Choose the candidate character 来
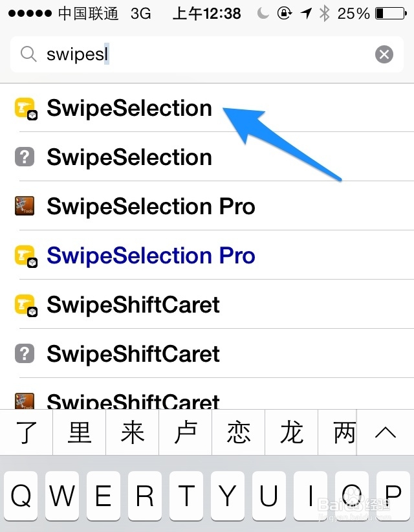The width and height of the screenshot is (414, 532). [132, 432]
